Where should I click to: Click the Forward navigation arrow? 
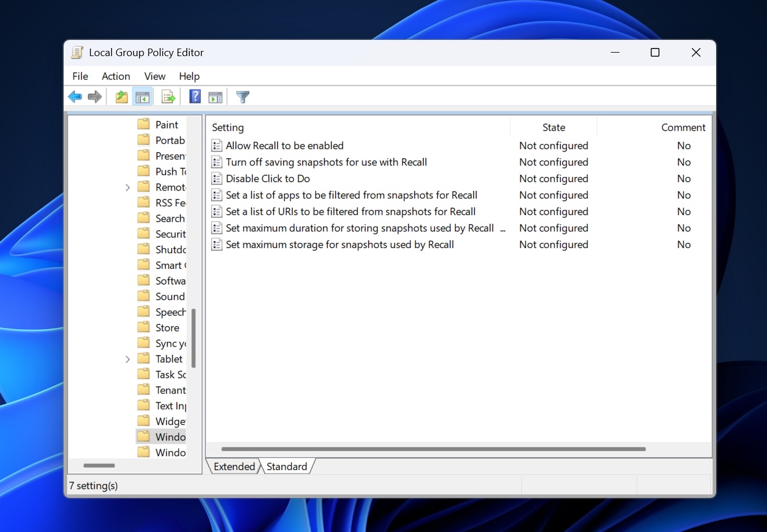94,97
